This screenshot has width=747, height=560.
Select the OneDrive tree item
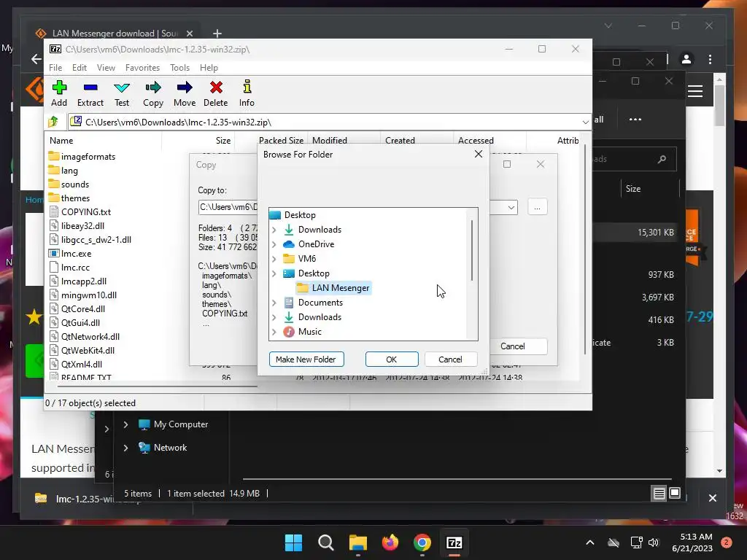point(309,244)
